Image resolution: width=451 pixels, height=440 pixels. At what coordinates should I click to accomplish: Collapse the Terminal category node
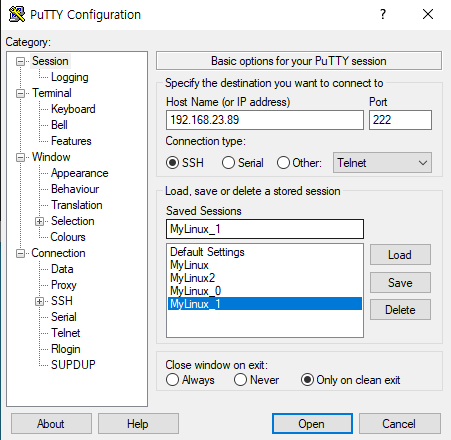[20, 93]
